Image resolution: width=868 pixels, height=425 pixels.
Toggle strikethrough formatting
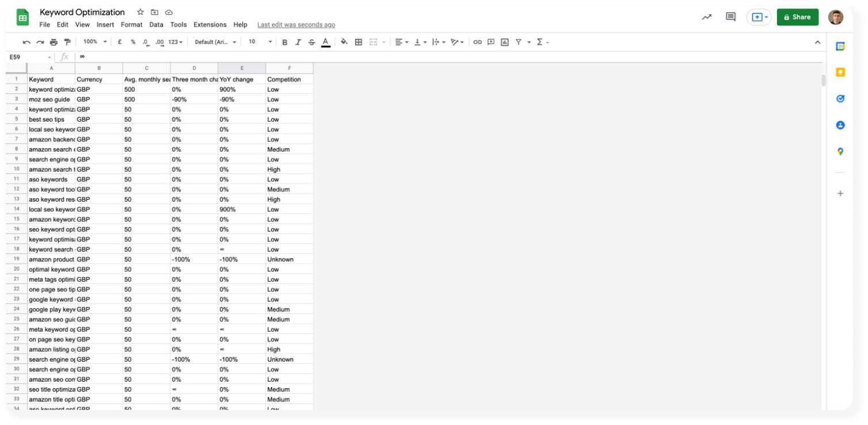312,42
